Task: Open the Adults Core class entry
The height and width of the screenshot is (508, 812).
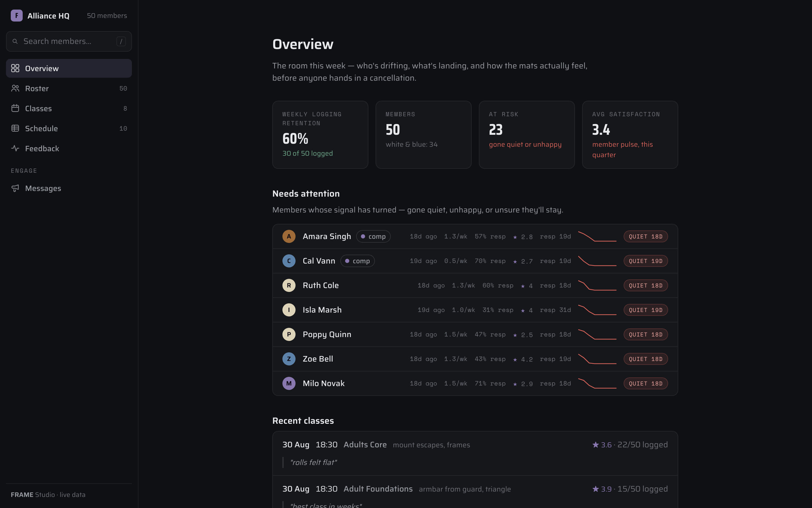Action: (475, 453)
